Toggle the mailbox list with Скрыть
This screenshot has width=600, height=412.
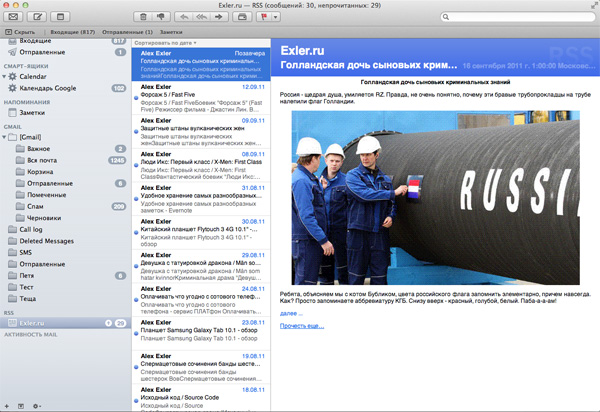20,33
